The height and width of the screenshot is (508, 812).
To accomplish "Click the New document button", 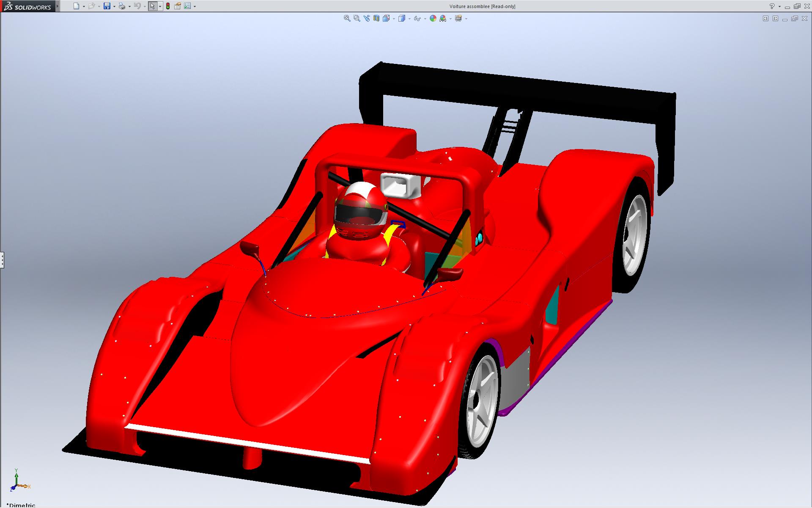I will 76,6.
